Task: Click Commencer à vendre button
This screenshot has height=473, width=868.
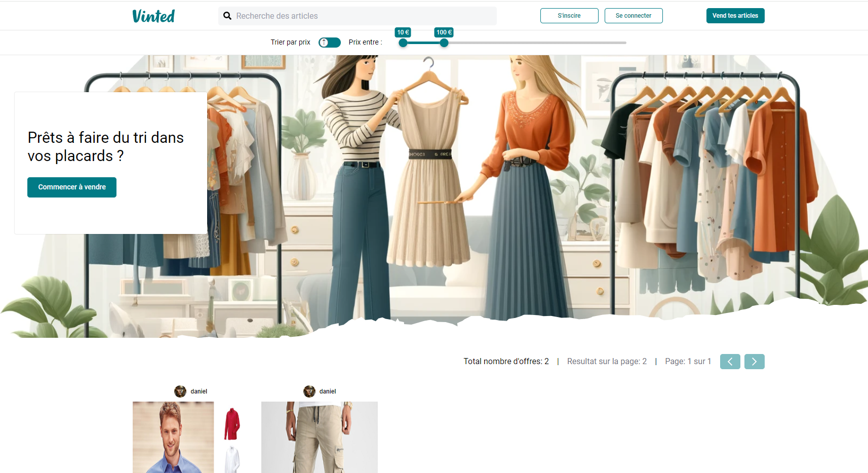Action: (72, 187)
